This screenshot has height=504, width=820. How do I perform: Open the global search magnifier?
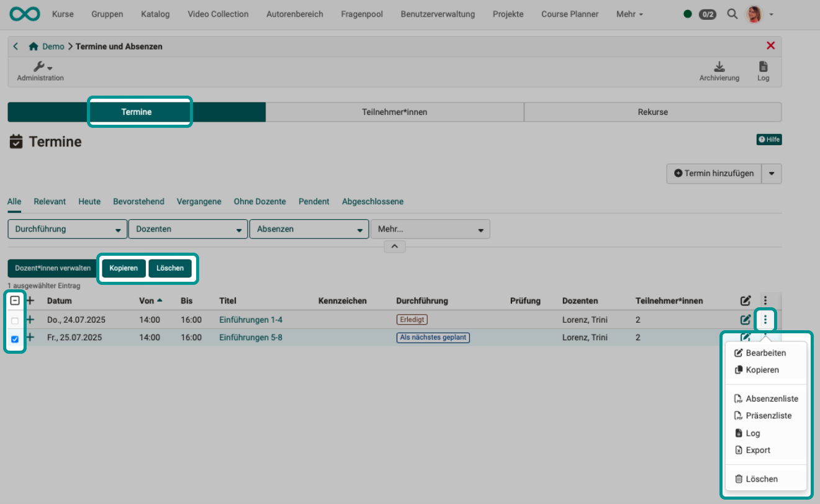(732, 14)
